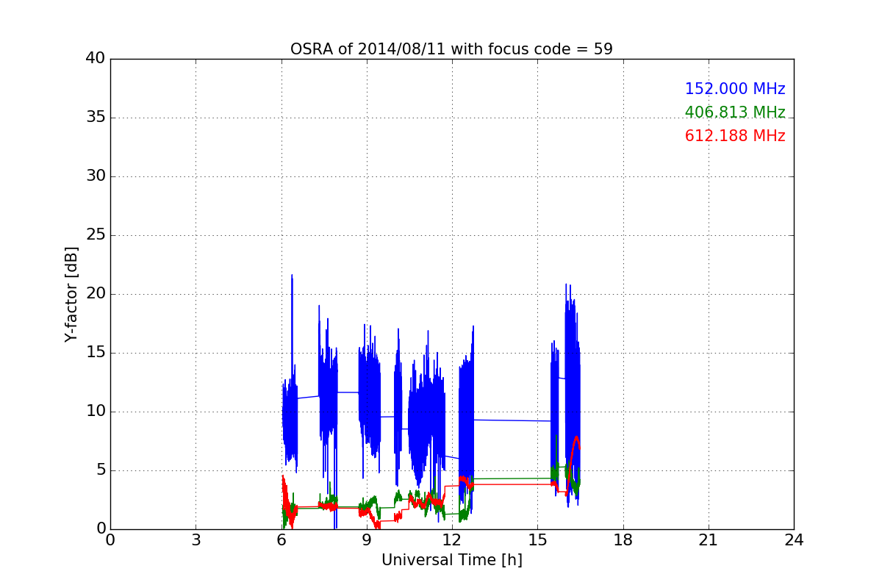
Task: Click the x-axis tick label '24'
Action: (794, 540)
